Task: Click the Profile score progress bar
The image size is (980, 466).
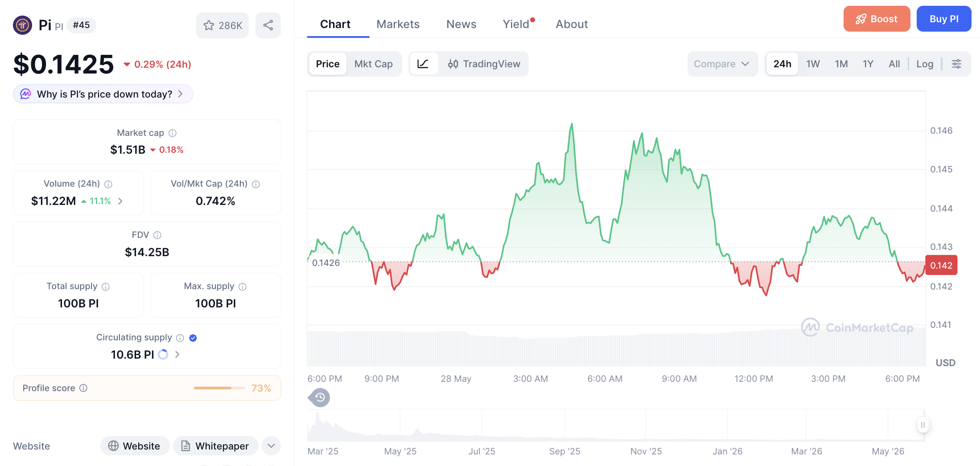Action: (x=219, y=388)
